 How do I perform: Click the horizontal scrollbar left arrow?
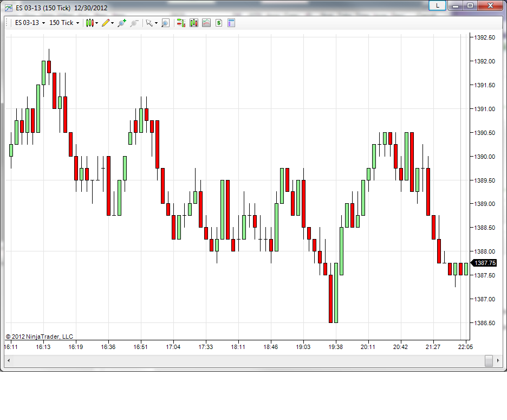coord(9,360)
